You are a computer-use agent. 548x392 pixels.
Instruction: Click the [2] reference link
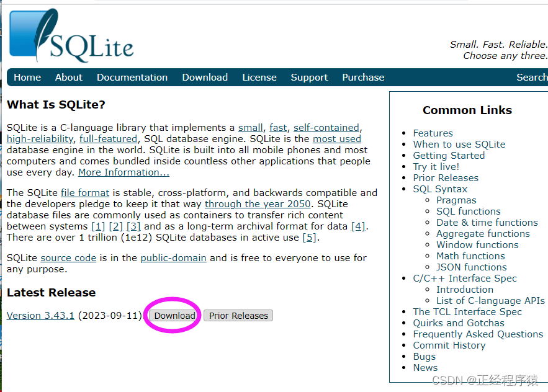[x=115, y=226]
